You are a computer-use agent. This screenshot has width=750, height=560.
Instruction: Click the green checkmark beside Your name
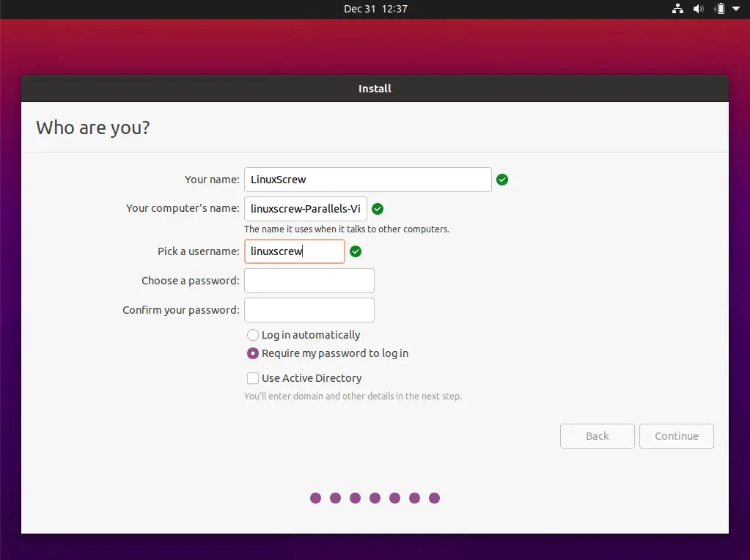point(501,180)
